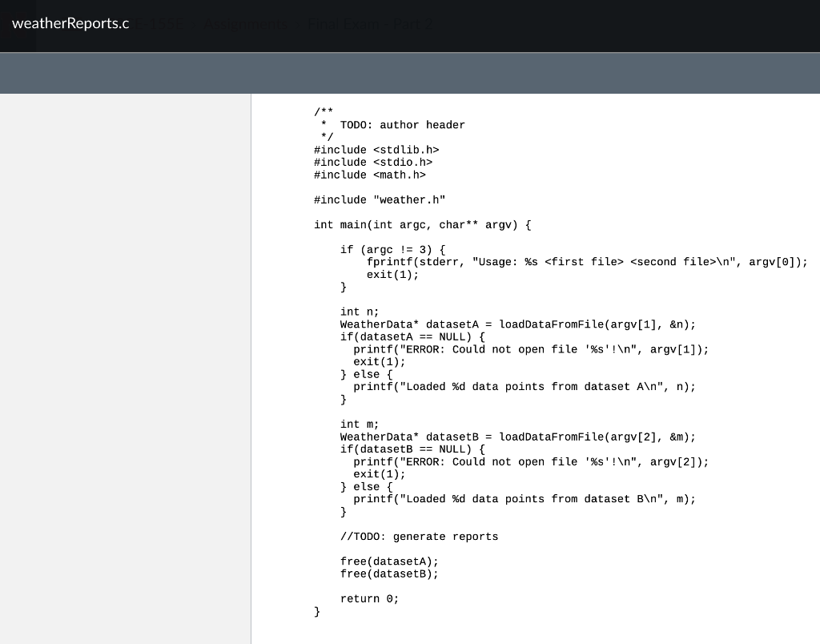This screenshot has width=820, height=644.
Task: Click the #include "weather.h" line
Action: [x=380, y=199]
